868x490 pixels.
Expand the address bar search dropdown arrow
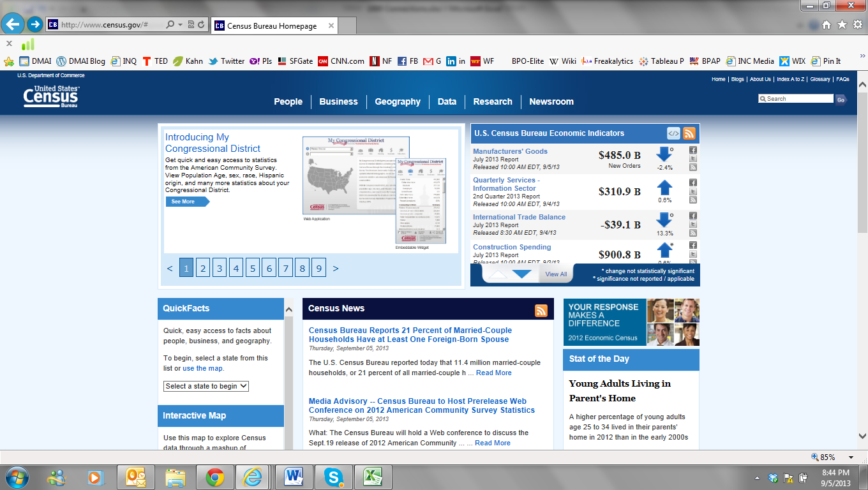tap(181, 25)
